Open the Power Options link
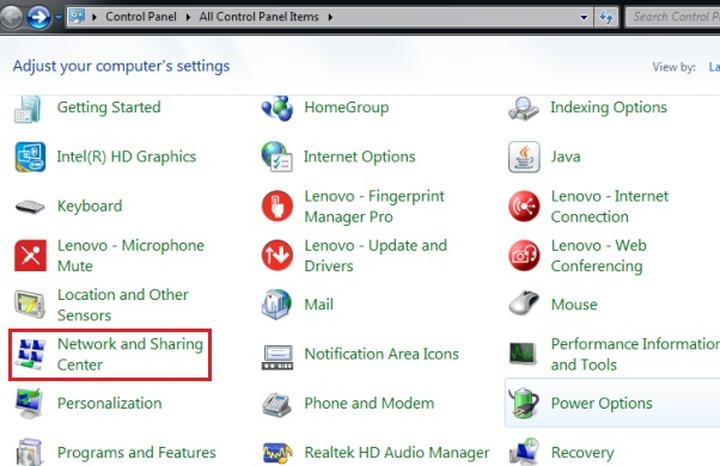Viewport: 720px width, 466px height. pos(602,403)
